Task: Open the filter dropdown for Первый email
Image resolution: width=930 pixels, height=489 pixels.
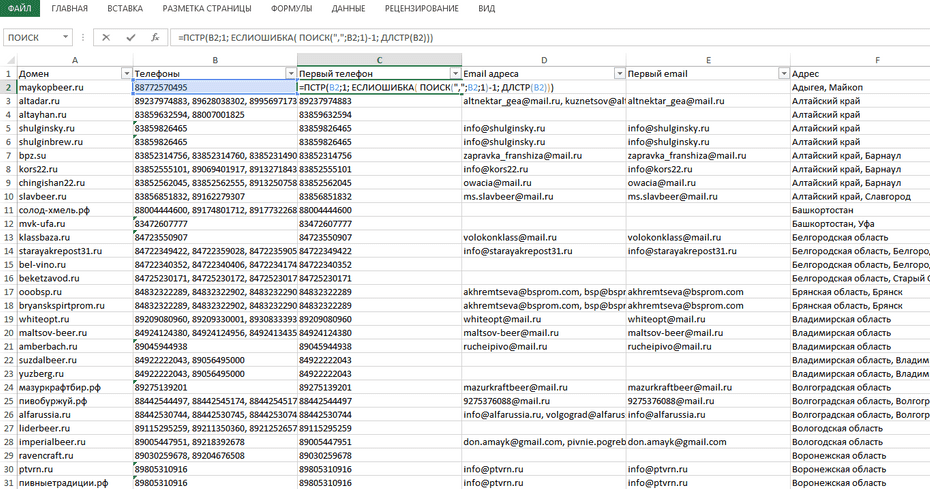Action: (x=784, y=74)
